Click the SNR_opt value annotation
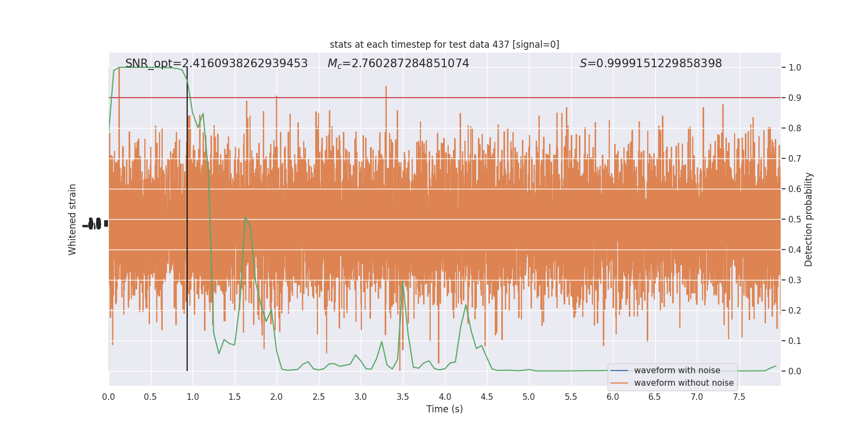Screen dimensions: 868x434 coord(216,63)
